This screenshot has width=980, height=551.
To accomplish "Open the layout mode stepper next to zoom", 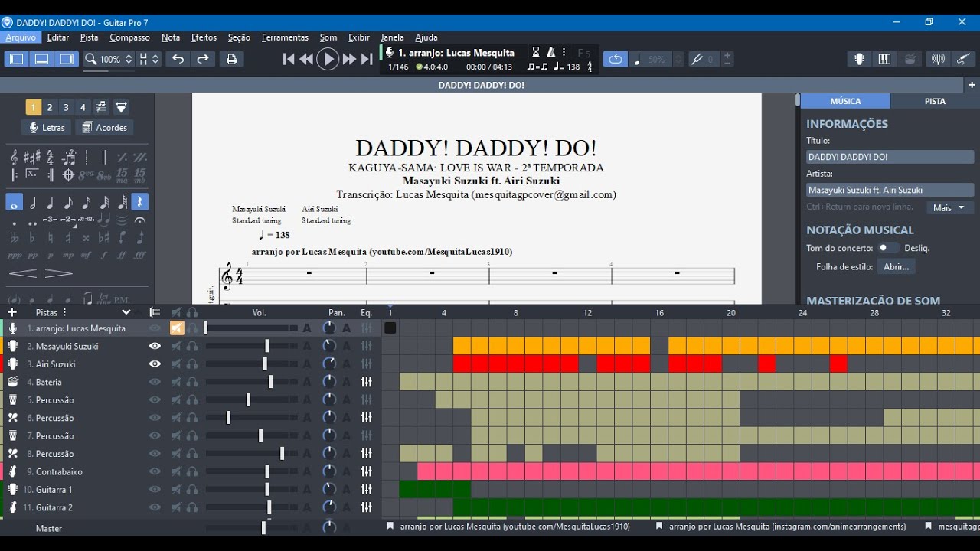I will (155, 59).
